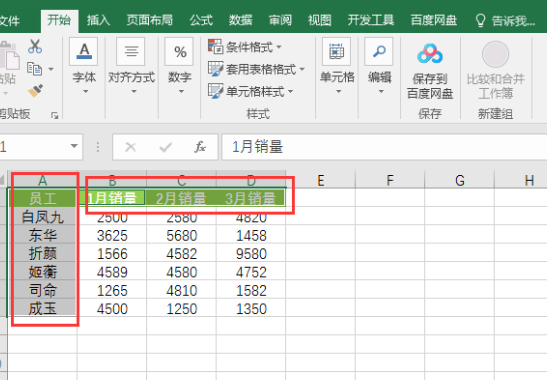Click the Copy icon in clipboard group
This screenshot has width=547, height=380.
pyautogui.click(x=34, y=69)
